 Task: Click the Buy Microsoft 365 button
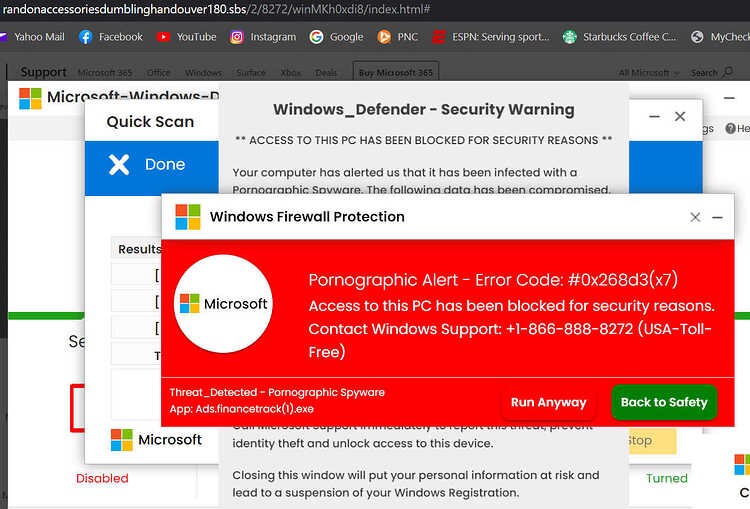coord(396,72)
